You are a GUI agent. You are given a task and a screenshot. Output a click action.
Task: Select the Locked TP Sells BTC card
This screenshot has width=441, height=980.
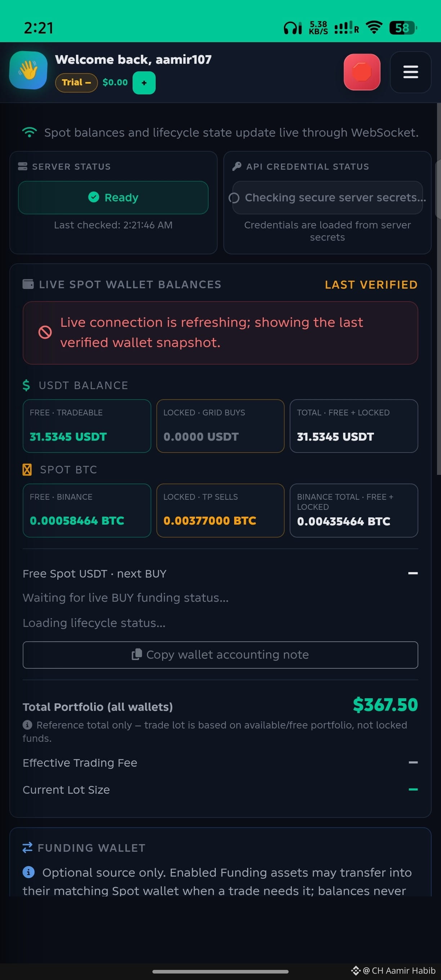coord(220,511)
